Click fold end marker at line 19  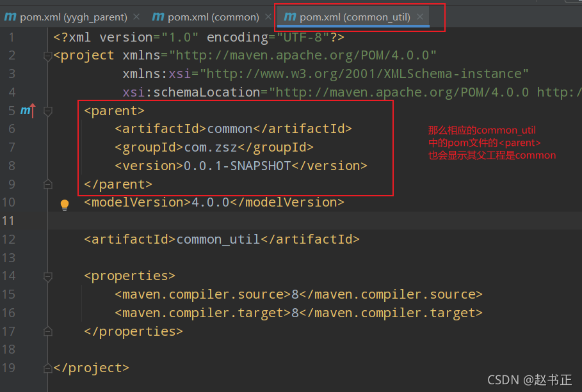tap(47, 368)
